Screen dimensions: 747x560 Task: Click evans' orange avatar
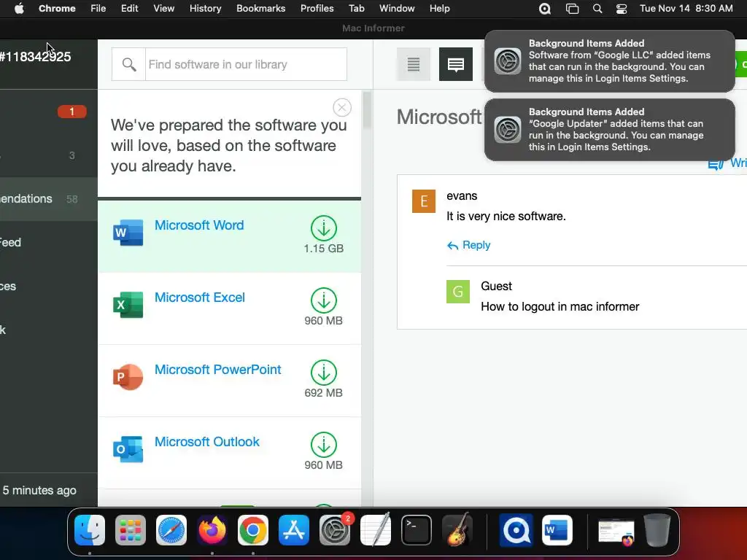click(x=424, y=201)
